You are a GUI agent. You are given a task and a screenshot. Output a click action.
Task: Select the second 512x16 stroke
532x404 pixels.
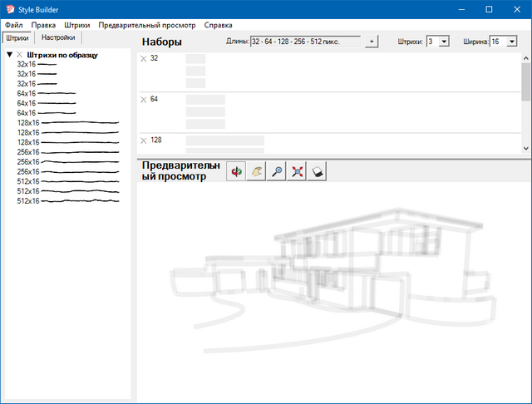(68, 191)
